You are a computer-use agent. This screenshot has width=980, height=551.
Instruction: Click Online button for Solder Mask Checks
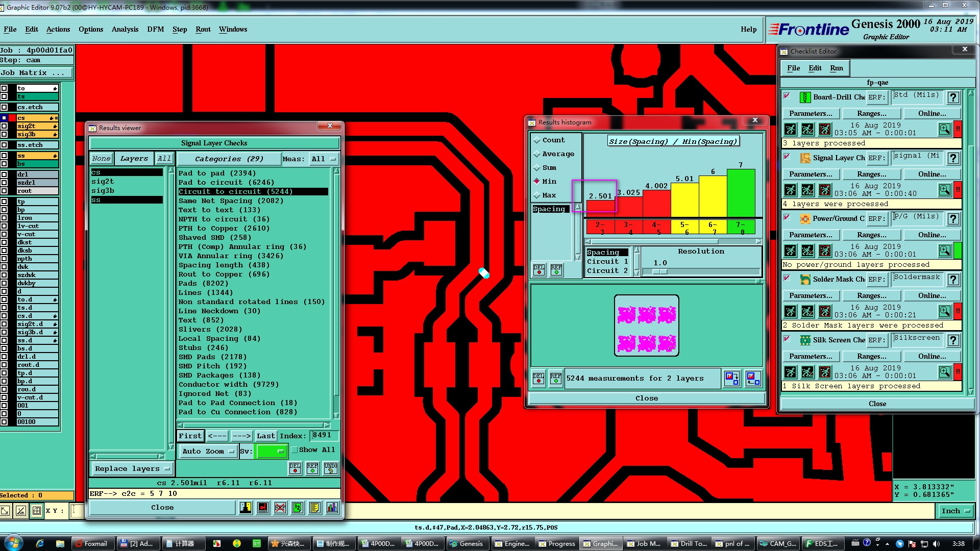932,296
